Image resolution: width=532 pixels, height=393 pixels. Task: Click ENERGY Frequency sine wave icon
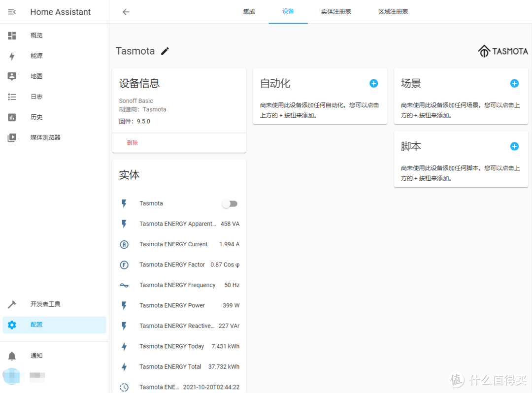coord(124,285)
